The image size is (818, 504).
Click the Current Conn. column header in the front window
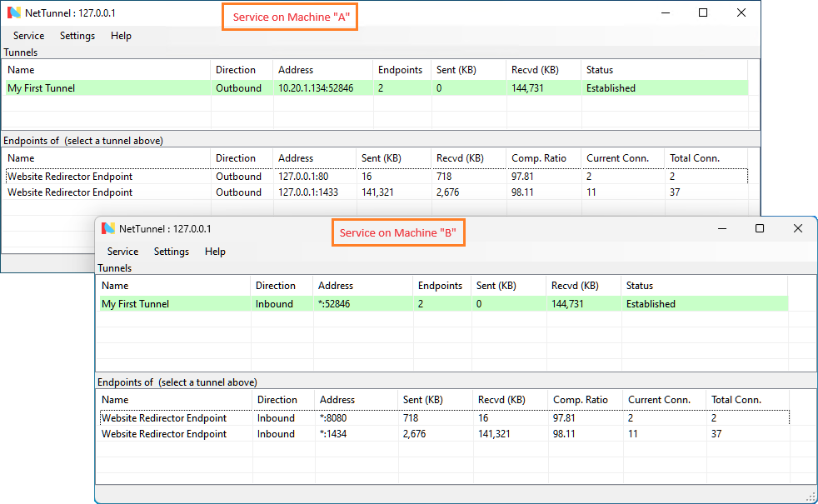(x=659, y=400)
